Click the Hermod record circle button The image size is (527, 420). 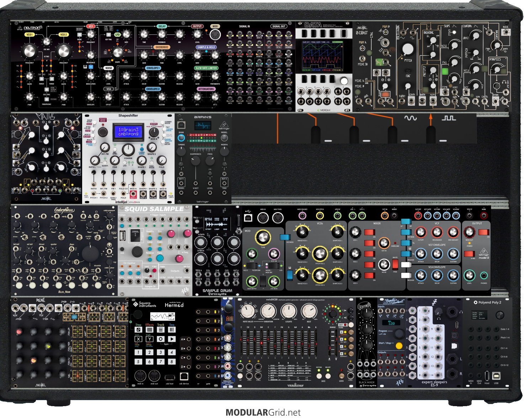(x=160, y=339)
